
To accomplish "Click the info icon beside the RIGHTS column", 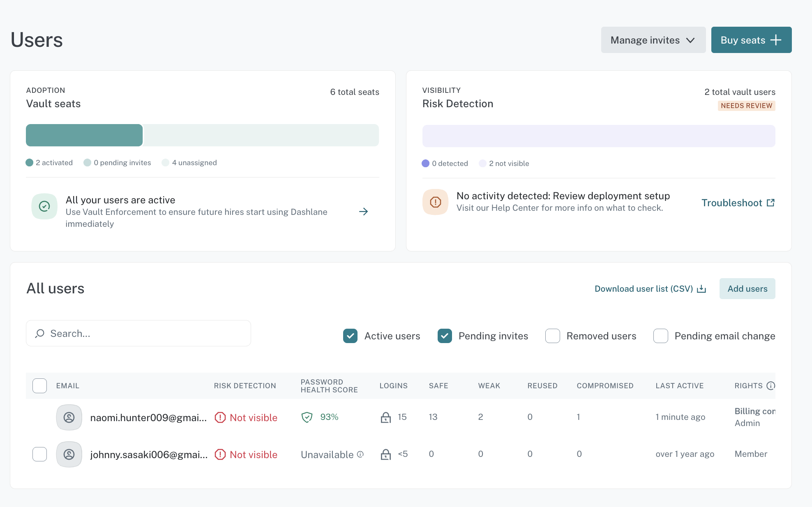I will point(771,385).
